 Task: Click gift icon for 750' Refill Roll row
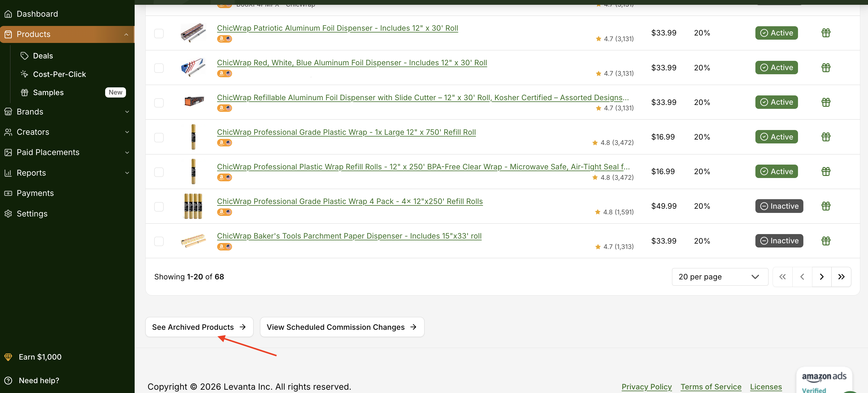pyautogui.click(x=825, y=137)
